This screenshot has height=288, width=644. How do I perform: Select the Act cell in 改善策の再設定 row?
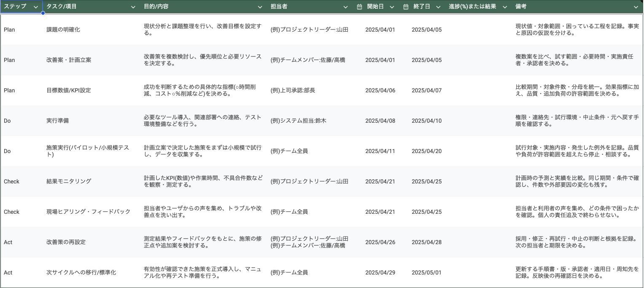[21, 242]
